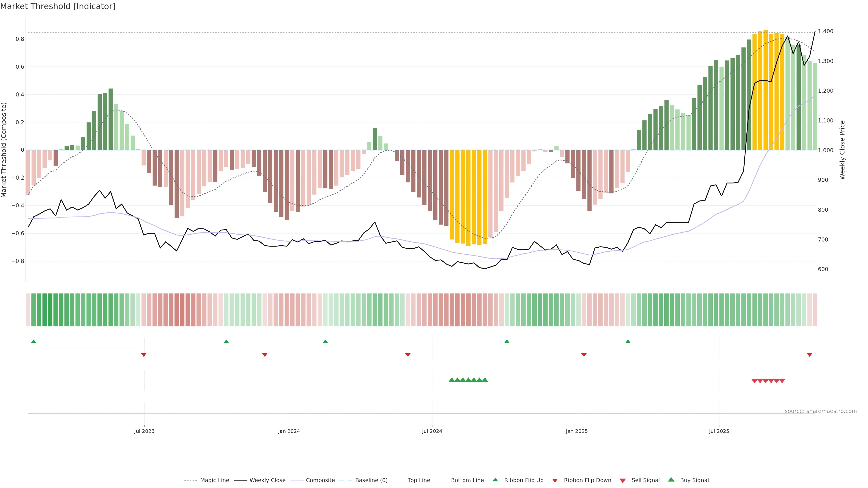Click the Ribbon Flip Down legend triangle
868x488 pixels.
(555, 480)
